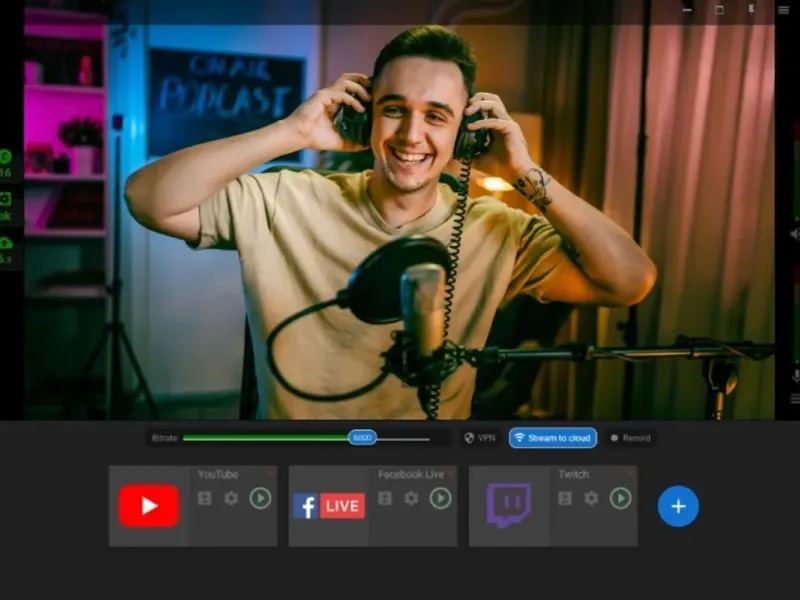This screenshot has width=800, height=600.
Task: Click the speaker volume icon at right edge
Action: pyautogui.click(x=795, y=234)
